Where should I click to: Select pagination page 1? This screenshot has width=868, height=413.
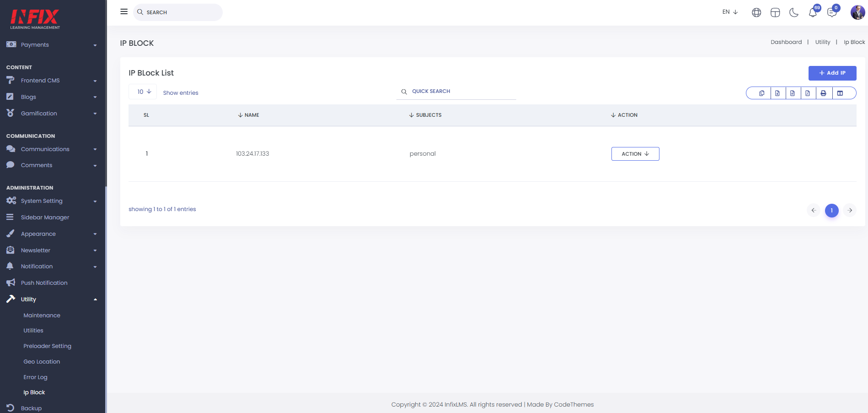[832, 210]
